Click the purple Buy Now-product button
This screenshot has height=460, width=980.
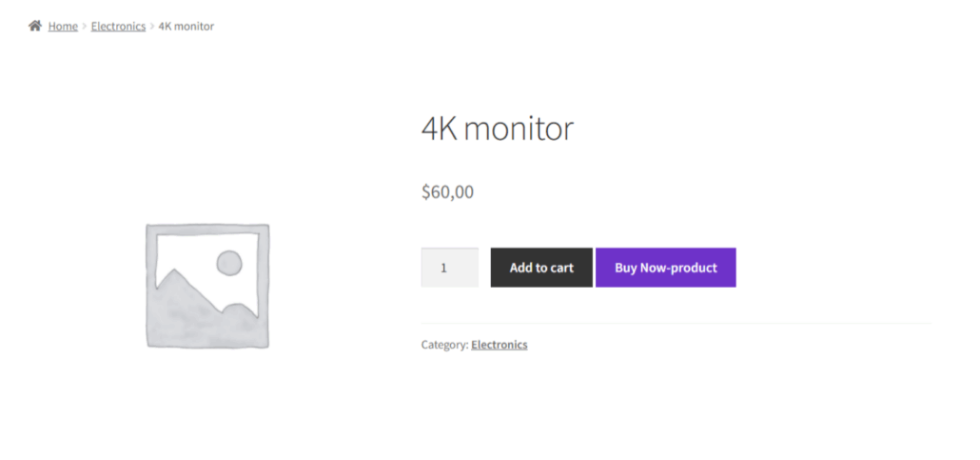click(x=665, y=268)
